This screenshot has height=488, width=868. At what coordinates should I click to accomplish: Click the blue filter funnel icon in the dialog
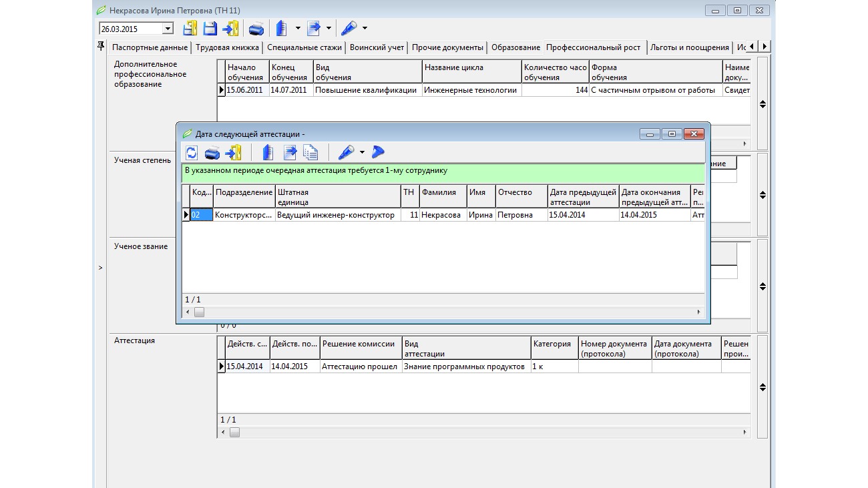pos(378,153)
